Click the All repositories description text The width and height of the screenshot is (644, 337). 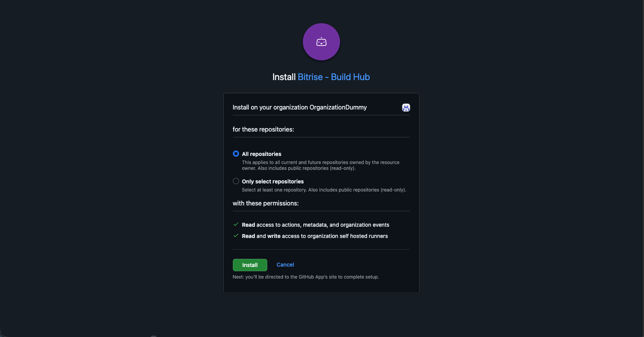(x=320, y=165)
